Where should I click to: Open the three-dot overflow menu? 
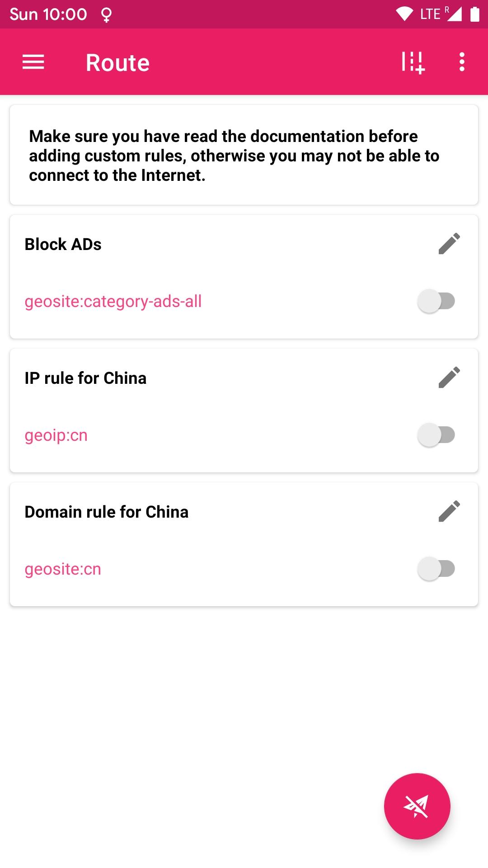coord(462,62)
